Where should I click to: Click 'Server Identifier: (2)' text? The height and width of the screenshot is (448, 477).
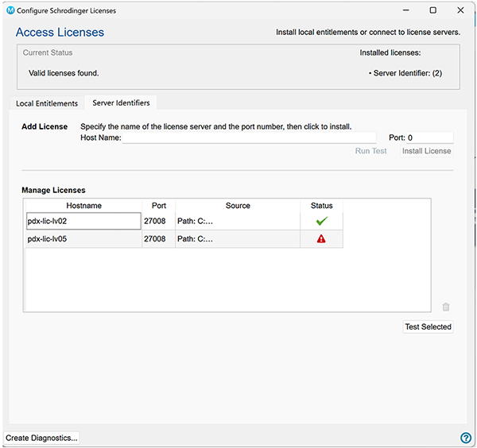407,73
